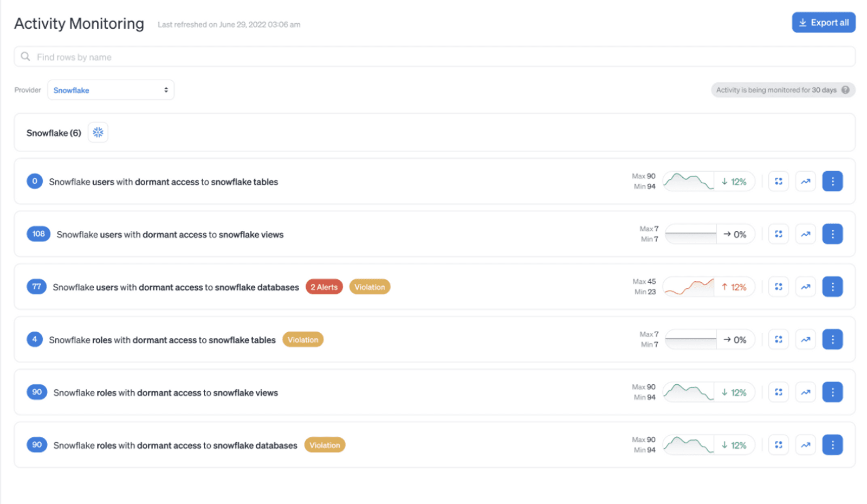Click Max 45 Min 23 values on users databases row

(644, 287)
